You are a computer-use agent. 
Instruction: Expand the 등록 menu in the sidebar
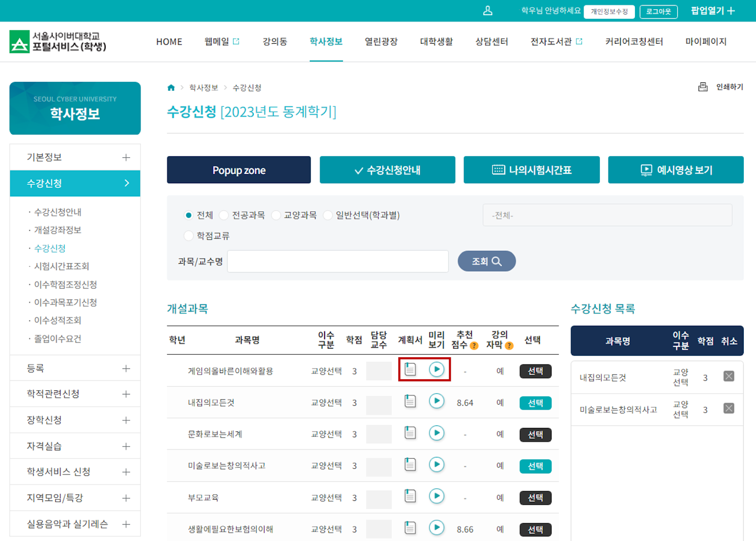point(75,367)
